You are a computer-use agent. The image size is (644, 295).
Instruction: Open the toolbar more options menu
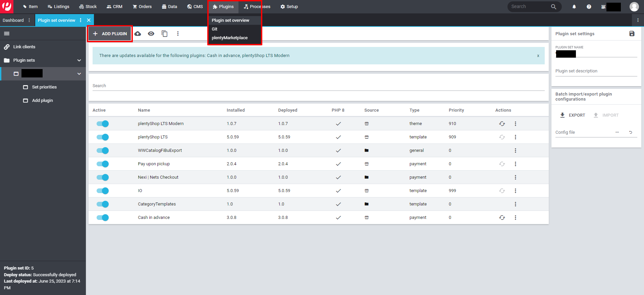(x=178, y=34)
